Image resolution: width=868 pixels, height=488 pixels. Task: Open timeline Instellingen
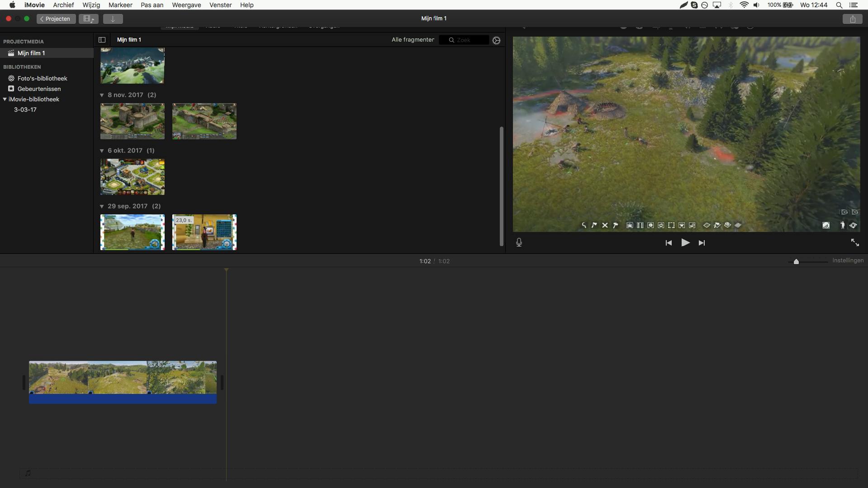tap(848, 261)
